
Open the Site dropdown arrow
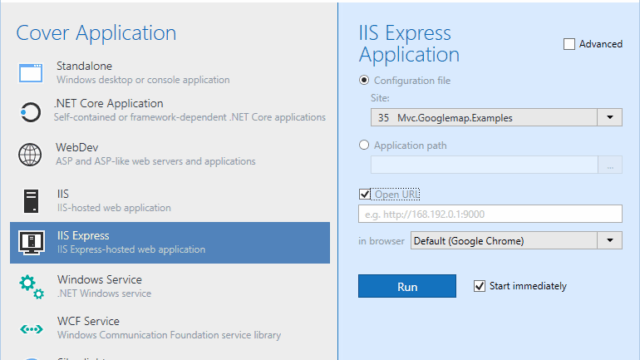pos(610,118)
